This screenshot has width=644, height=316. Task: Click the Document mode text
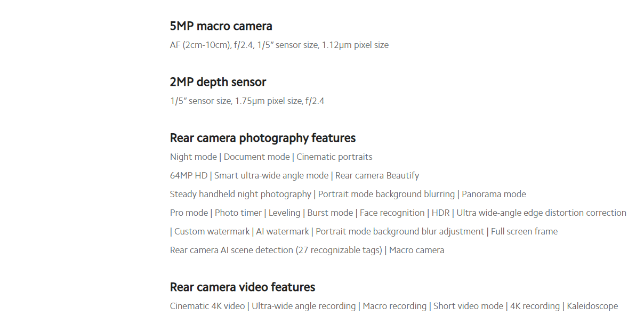tap(256, 157)
